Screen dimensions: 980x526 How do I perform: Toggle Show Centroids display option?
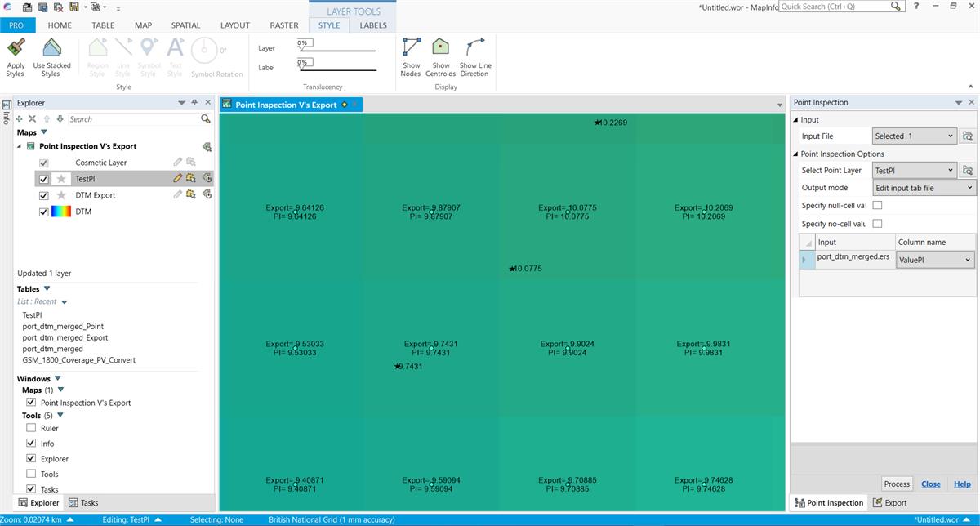(x=440, y=47)
